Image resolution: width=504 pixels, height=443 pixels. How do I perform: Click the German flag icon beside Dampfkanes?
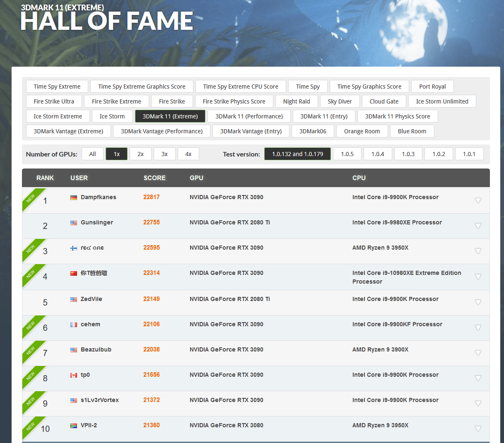pyautogui.click(x=74, y=197)
